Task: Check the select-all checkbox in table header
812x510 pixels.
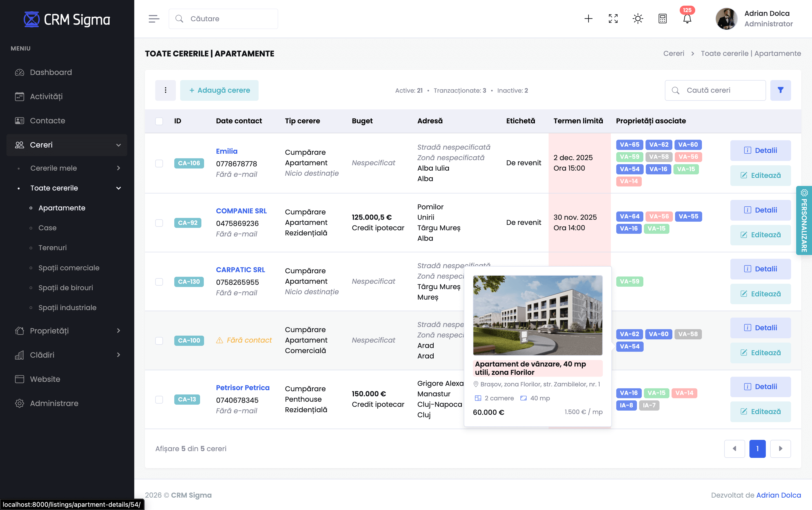Action: point(159,121)
